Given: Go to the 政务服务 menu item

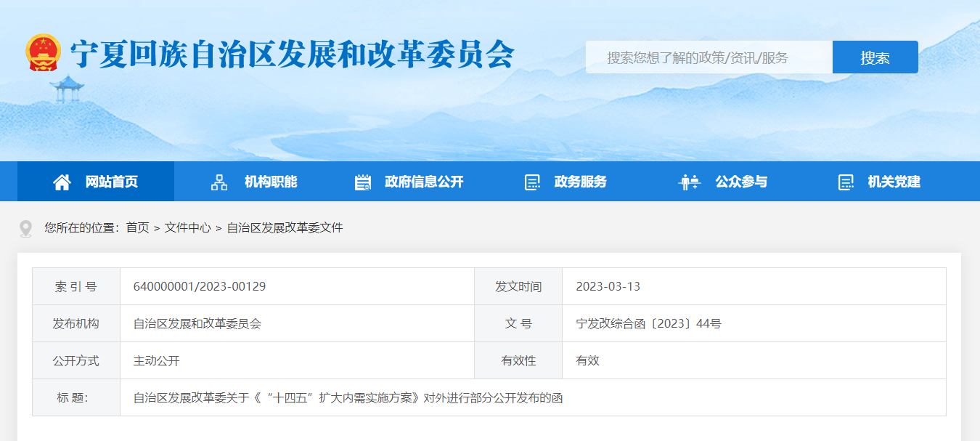Looking at the screenshot, I should point(580,182).
